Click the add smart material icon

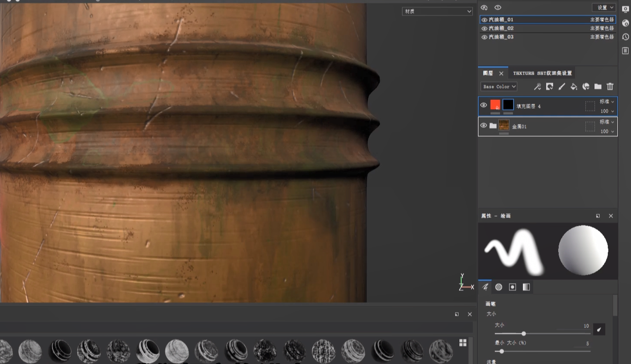coord(586,87)
